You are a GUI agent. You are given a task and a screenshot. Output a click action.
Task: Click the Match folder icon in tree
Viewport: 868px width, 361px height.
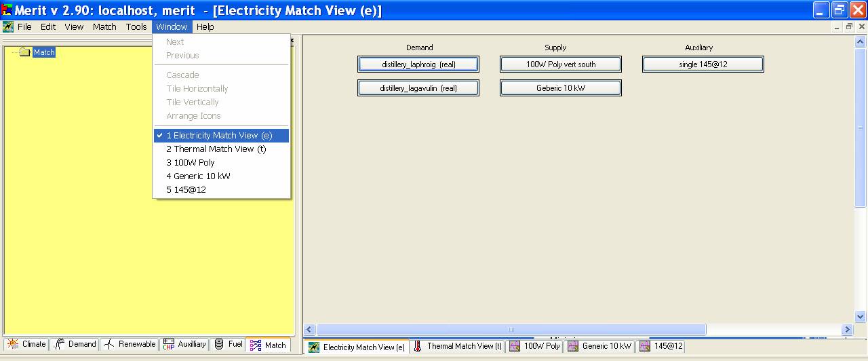coord(25,52)
